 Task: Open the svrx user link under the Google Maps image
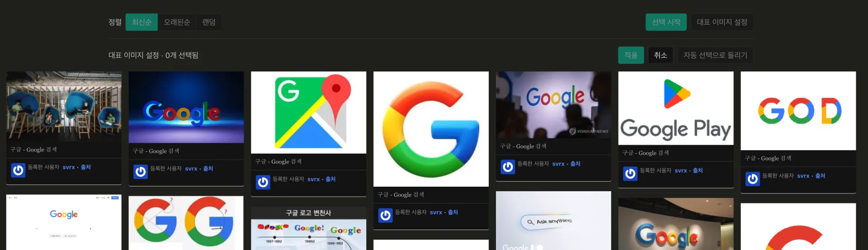(314, 179)
